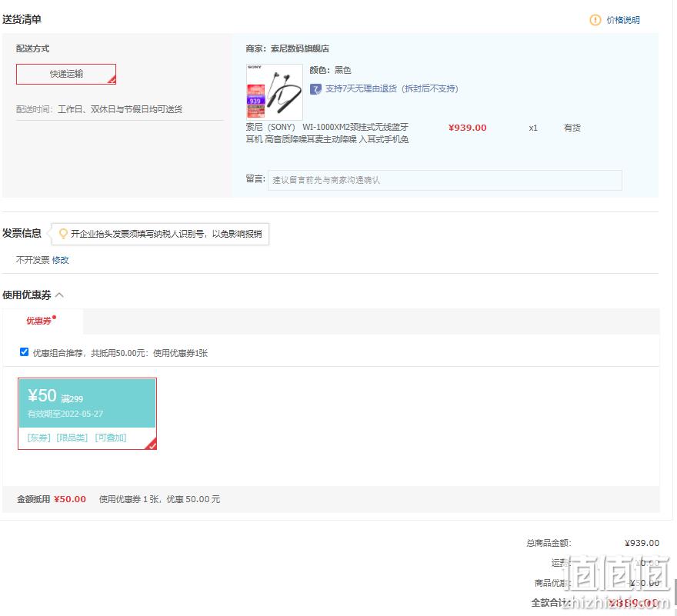This screenshot has height=616, width=677.
Task: Click the 有货 stock status
Action: click(x=572, y=128)
